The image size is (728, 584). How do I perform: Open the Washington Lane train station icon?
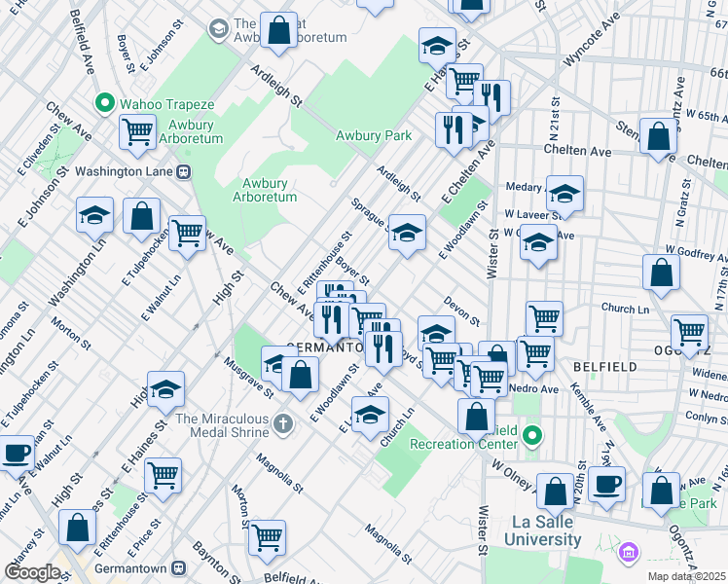pyautogui.click(x=184, y=171)
